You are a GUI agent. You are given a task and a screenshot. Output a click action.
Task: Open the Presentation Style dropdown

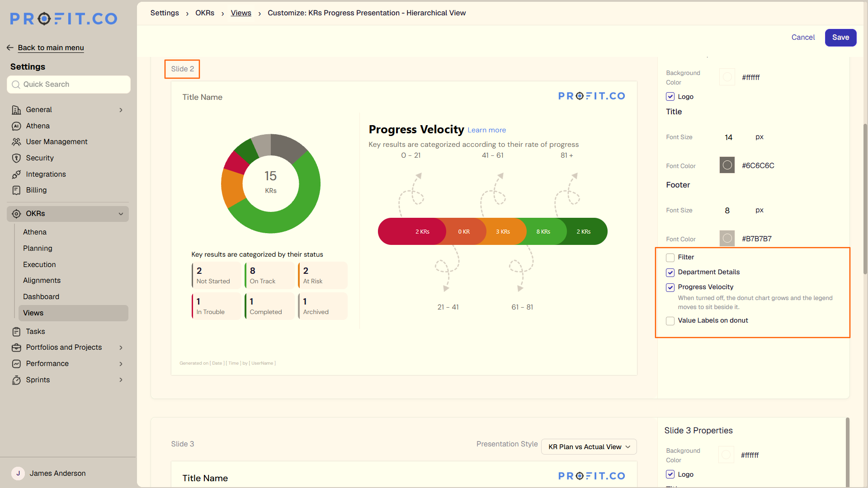(589, 447)
